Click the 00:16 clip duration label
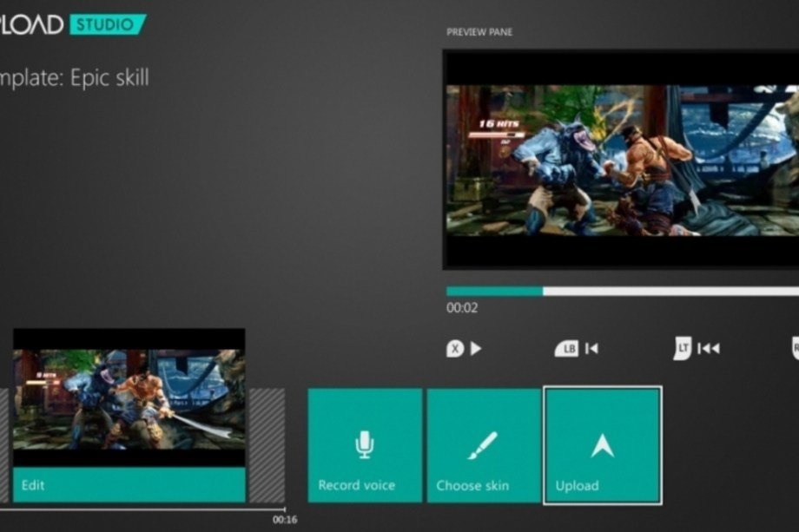This screenshot has height=532, width=799. (285, 520)
